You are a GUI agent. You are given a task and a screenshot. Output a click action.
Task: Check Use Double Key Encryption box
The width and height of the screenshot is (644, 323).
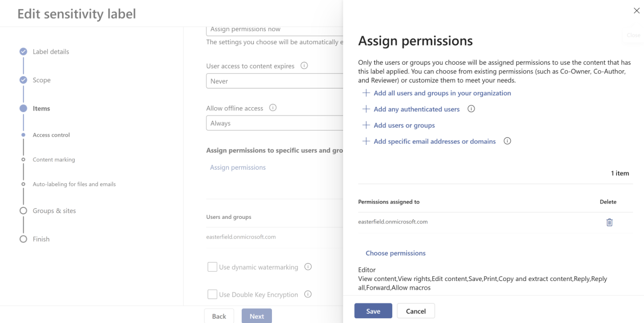[x=212, y=295]
